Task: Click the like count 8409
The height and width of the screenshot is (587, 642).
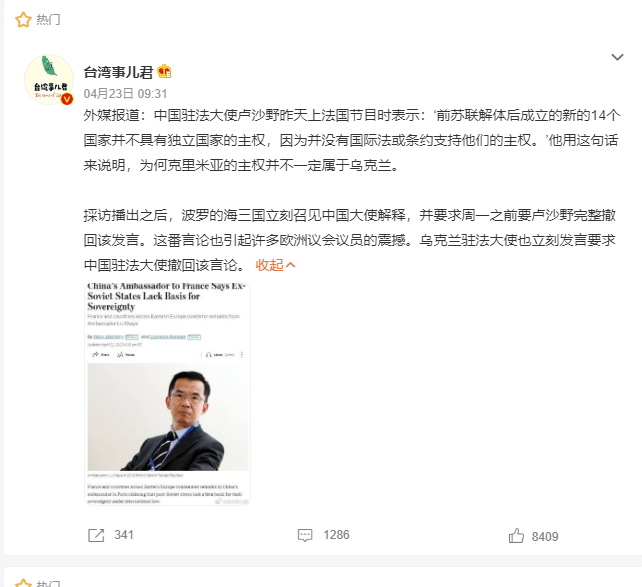Action: point(545,536)
